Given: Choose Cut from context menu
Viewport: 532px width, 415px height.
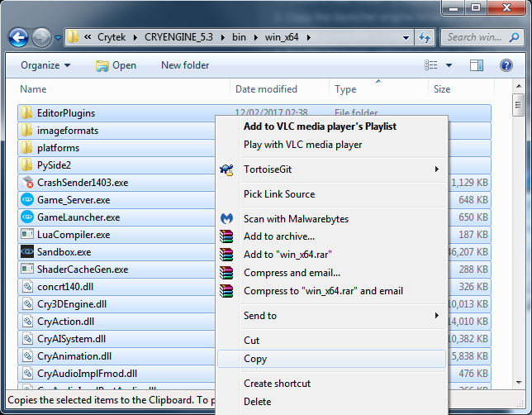Looking at the screenshot, I should (x=331, y=341).
